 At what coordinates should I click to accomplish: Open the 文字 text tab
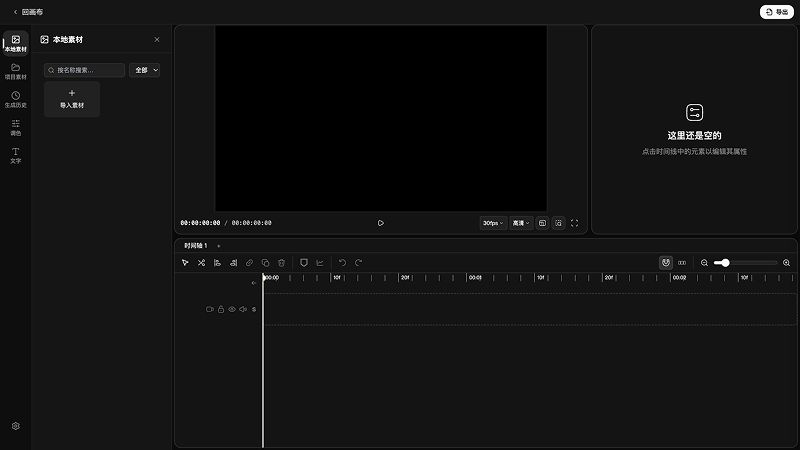[x=15, y=156]
